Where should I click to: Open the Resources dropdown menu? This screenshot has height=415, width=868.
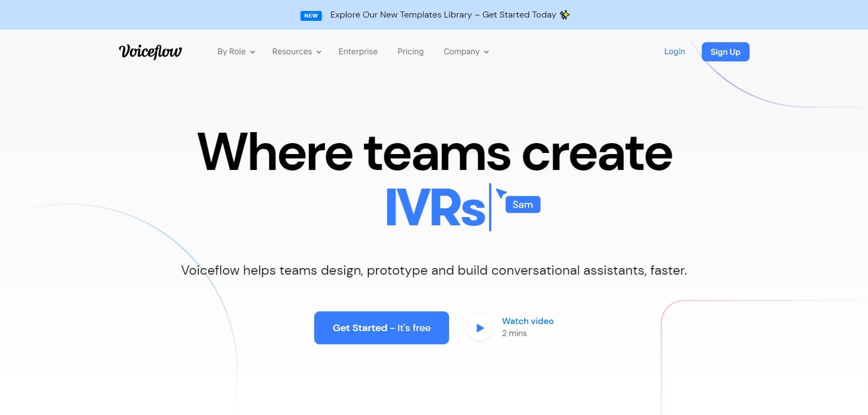click(297, 52)
